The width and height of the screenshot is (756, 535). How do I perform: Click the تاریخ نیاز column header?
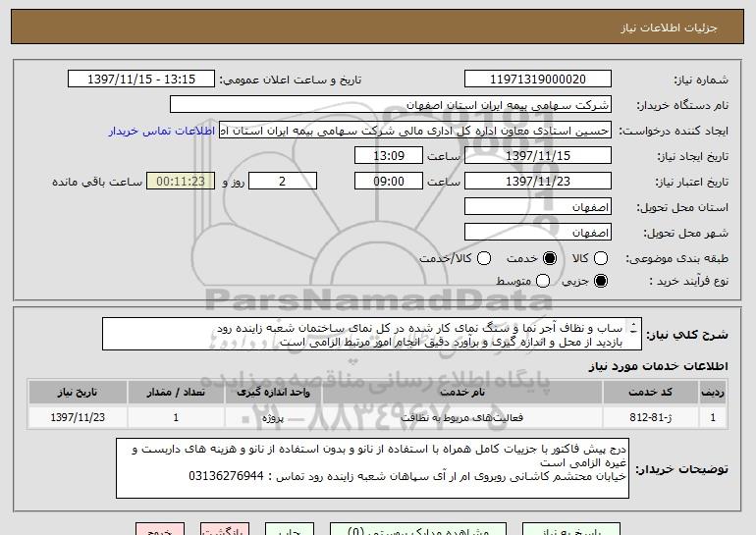coord(78,393)
